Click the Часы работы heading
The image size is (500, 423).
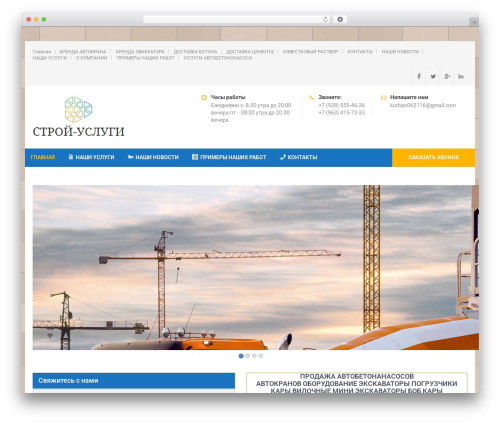pos(228,97)
